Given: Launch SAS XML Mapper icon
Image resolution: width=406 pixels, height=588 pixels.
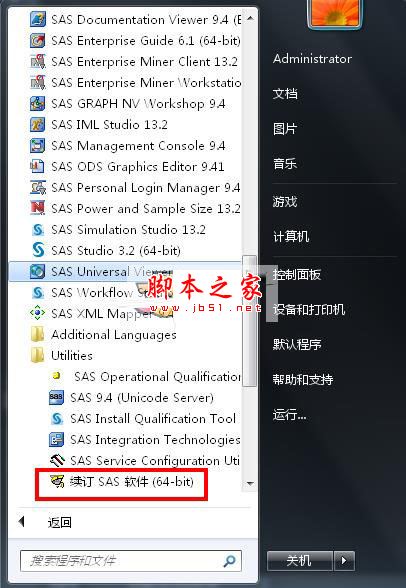Looking at the screenshot, I should (37, 313).
